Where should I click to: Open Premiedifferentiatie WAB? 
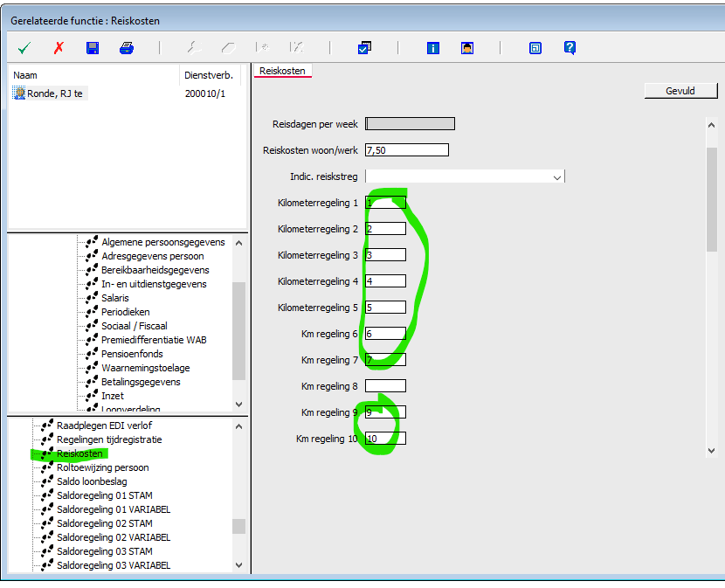pyautogui.click(x=154, y=340)
